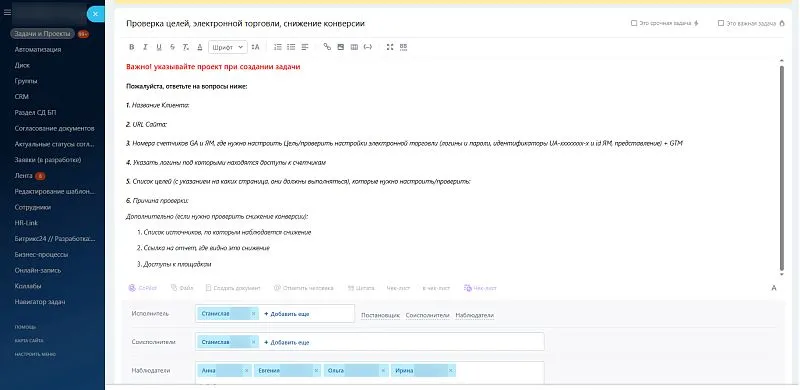This screenshot has width=800, height=390.
Task: Open font size control
Action: tap(256, 47)
